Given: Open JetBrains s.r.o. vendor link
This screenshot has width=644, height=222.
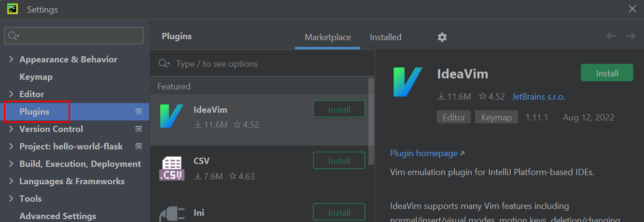Looking at the screenshot, I should 538,97.
